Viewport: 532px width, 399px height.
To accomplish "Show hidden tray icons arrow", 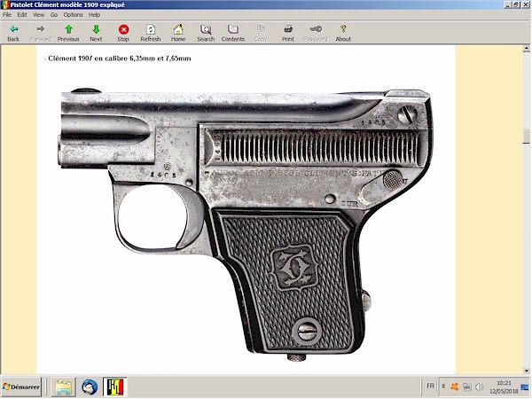I will (443, 387).
